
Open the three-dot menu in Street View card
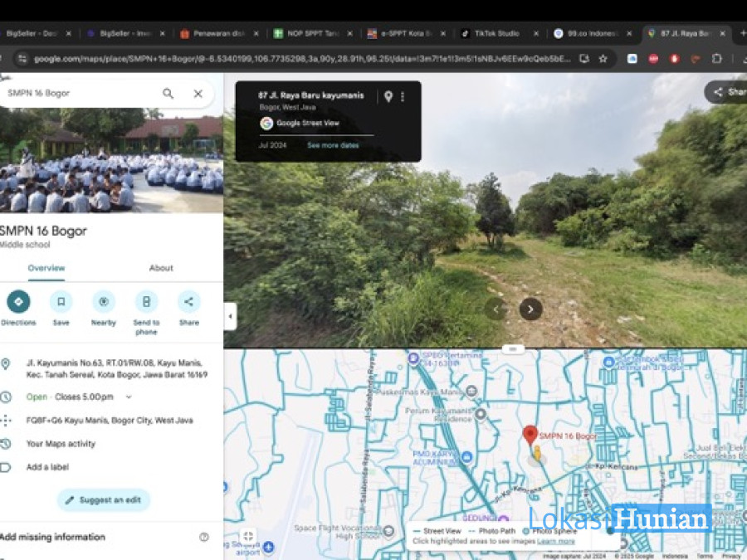[x=403, y=97]
